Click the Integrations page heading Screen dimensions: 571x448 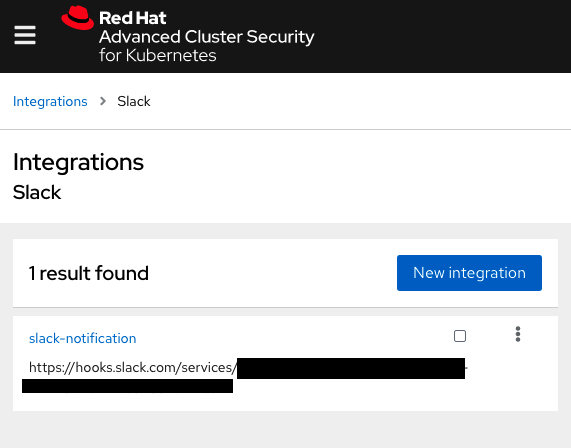click(78, 162)
